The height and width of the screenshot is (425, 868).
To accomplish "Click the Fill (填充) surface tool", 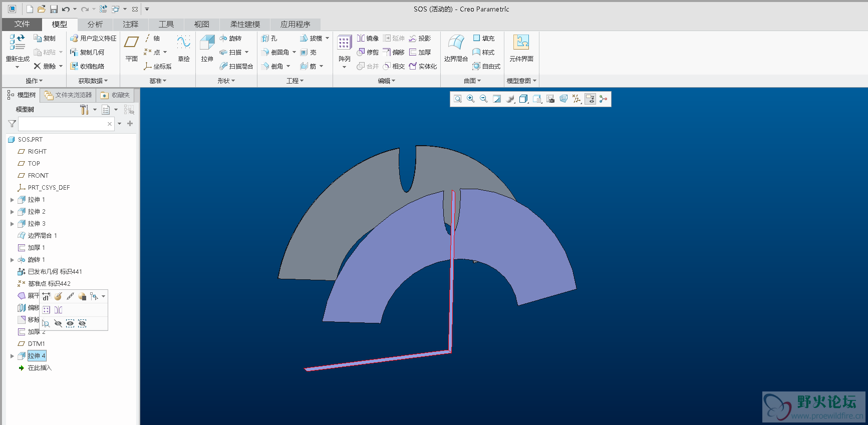I will point(484,38).
